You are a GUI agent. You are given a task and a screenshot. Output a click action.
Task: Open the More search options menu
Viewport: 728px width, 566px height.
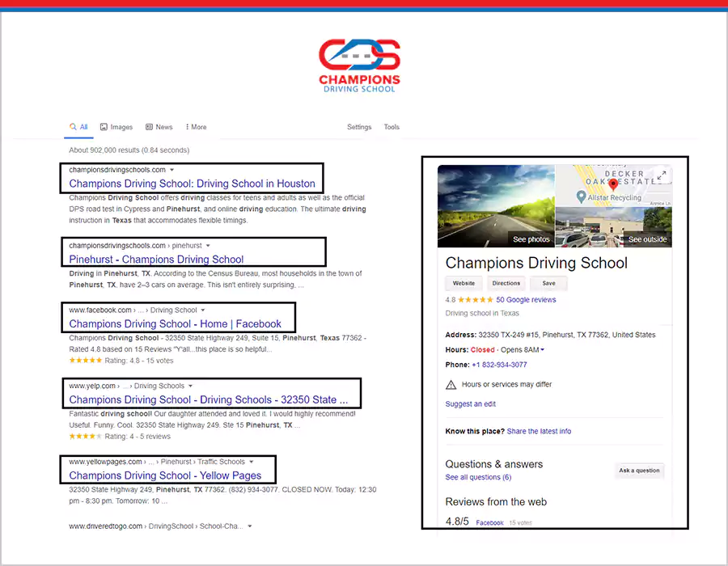(x=196, y=127)
